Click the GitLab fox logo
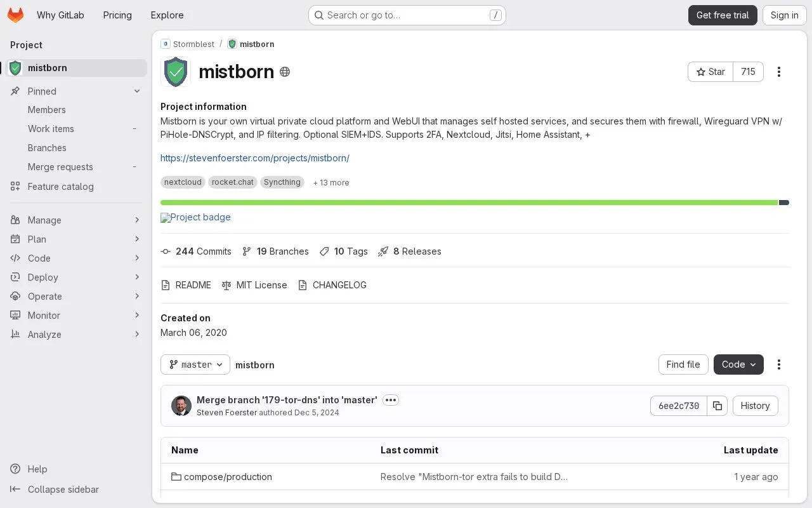This screenshot has width=812, height=508. click(x=15, y=15)
